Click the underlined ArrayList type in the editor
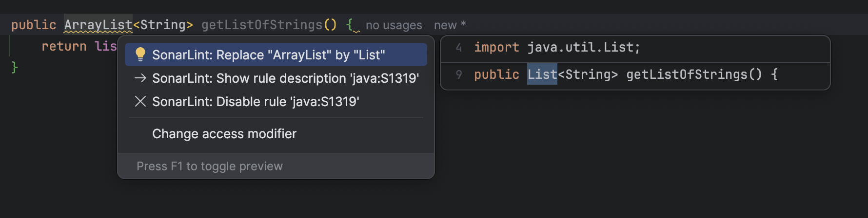This screenshot has height=218, width=868. [x=98, y=25]
